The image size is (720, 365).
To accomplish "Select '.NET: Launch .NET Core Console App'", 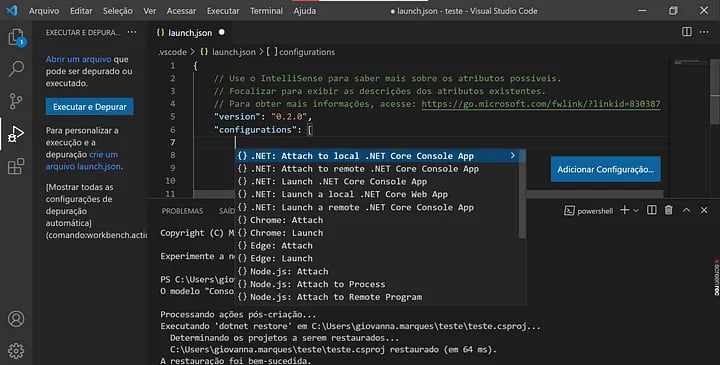I will 377,181.
